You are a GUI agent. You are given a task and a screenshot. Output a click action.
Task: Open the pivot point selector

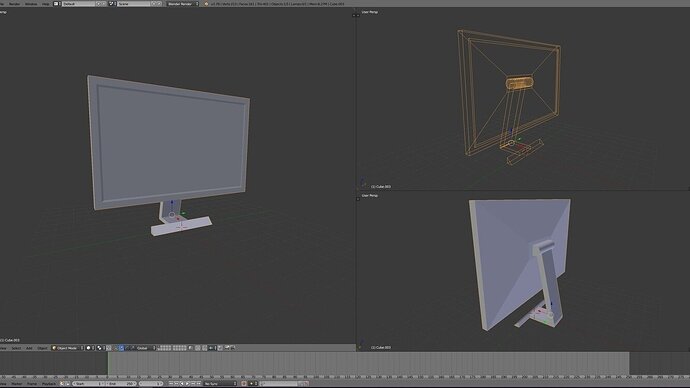(x=100, y=348)
